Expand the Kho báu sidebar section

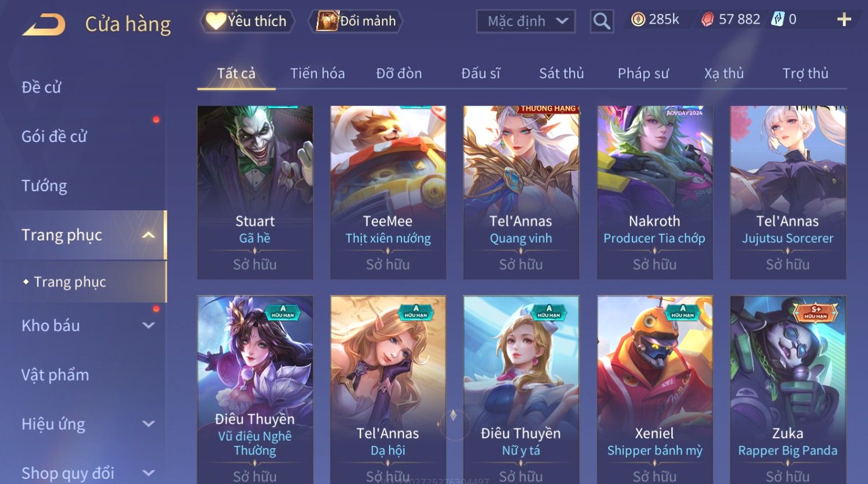tap(148, 326)
